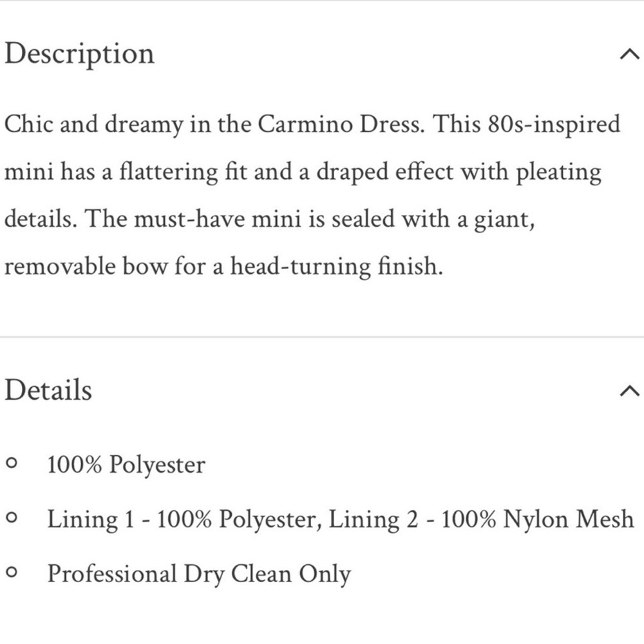
Task: Click the divider line above Details
Action: point(322,337)
